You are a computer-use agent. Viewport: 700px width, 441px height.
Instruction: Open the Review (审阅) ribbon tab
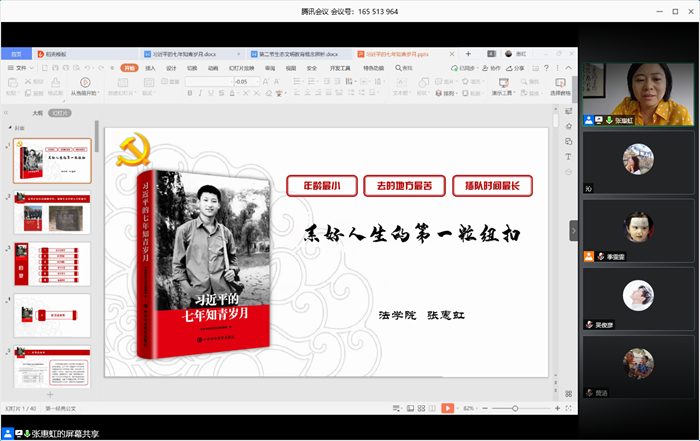tap(270, 68)
